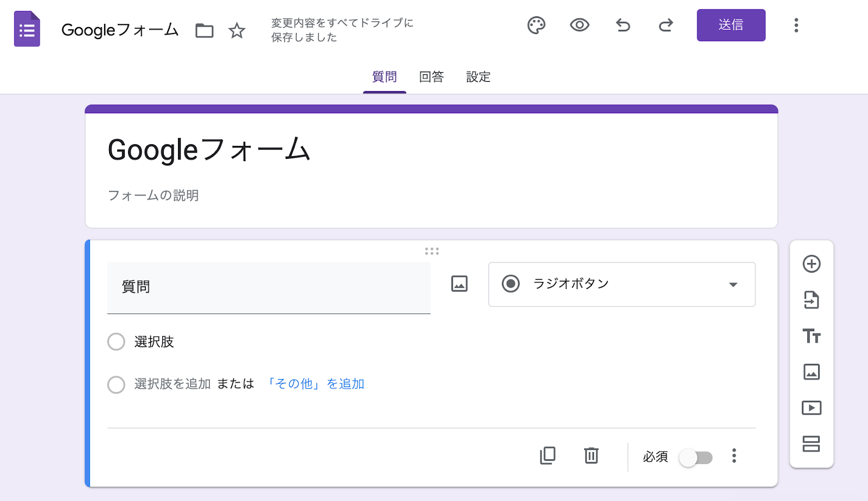The height and width of the screenshot is (501, 868).
Task: Duplicate the current question
Action: click(547, 455)
